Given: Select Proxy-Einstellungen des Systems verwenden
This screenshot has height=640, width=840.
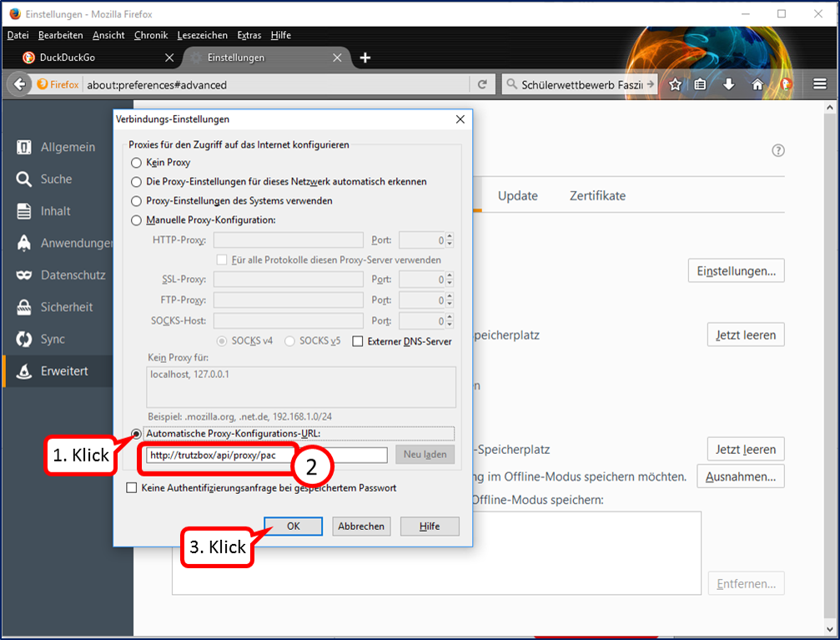Looking at the screenshot, I should click(136, 201).
